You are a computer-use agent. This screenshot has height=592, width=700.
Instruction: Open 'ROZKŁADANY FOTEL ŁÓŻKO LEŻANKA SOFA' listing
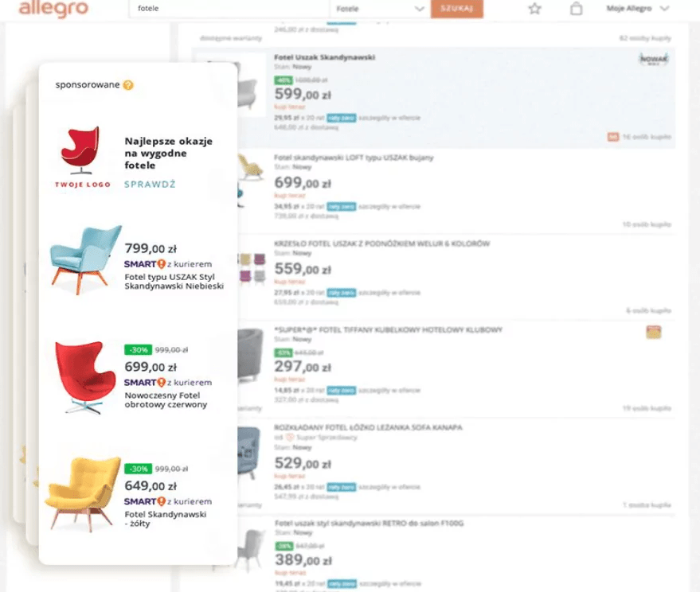click(x=368, y=427)
